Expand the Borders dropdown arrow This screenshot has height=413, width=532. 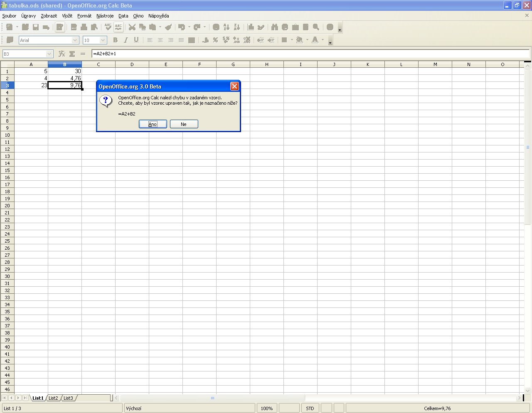point(292,40)
